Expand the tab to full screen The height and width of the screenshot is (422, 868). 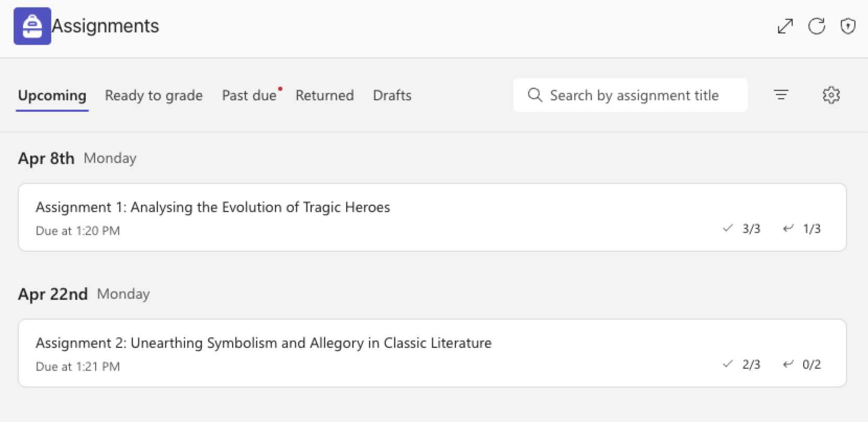pos(785,26)
